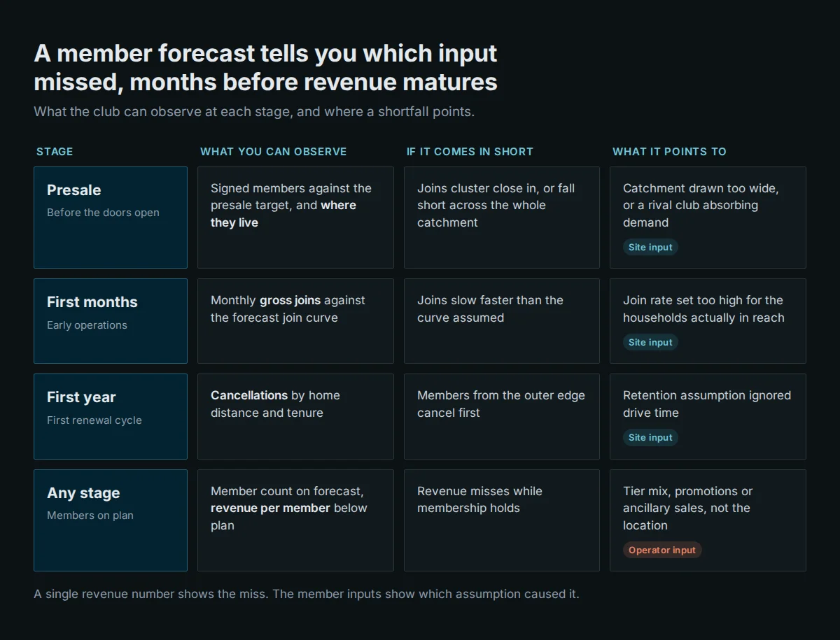Click Site input badge under Join rate text
Screen dimensions: 840x640
(650, 342)
